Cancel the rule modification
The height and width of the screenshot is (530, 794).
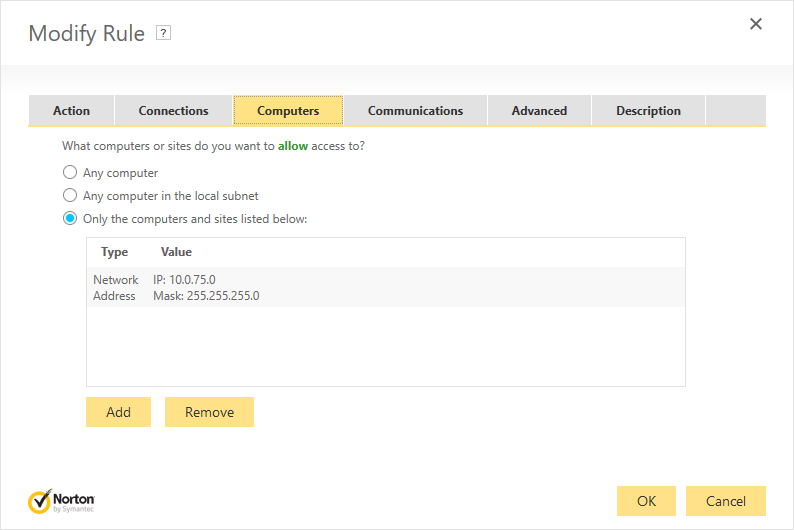click(726, 501)
